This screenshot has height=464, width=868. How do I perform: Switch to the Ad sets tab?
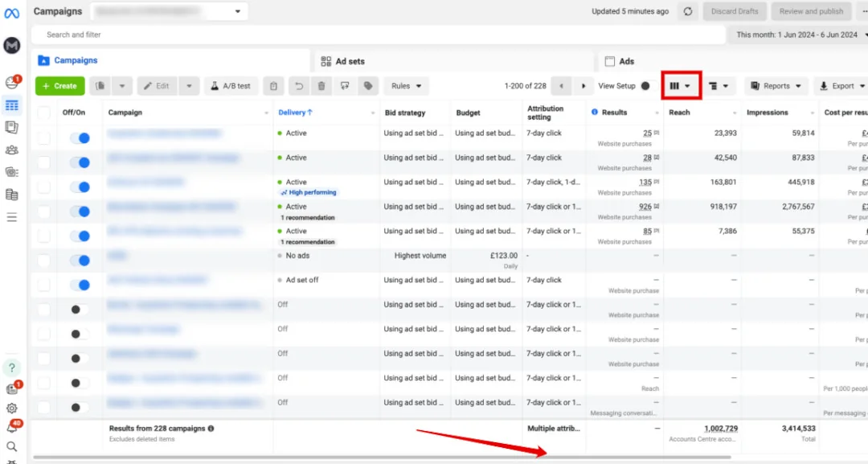[x=454, y=61]
